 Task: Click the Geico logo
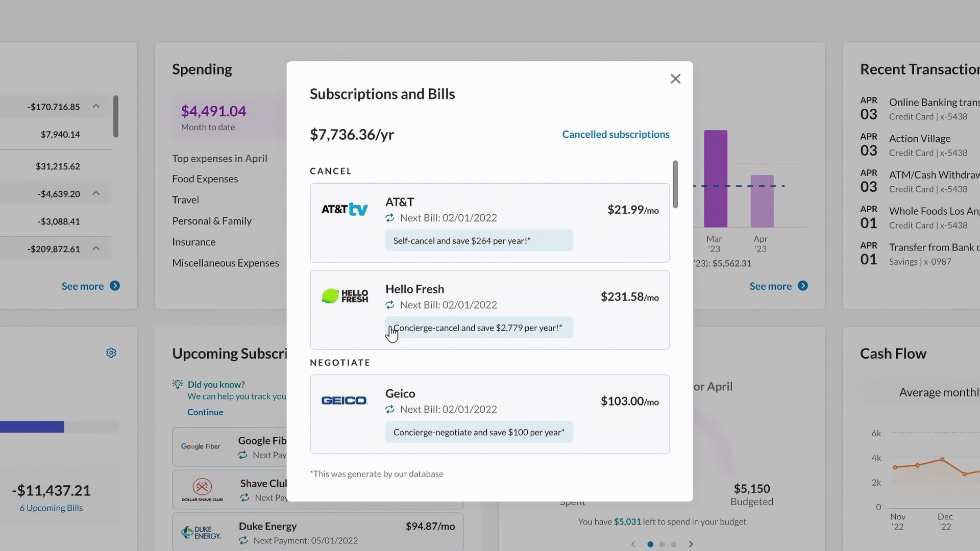[344, 400]
